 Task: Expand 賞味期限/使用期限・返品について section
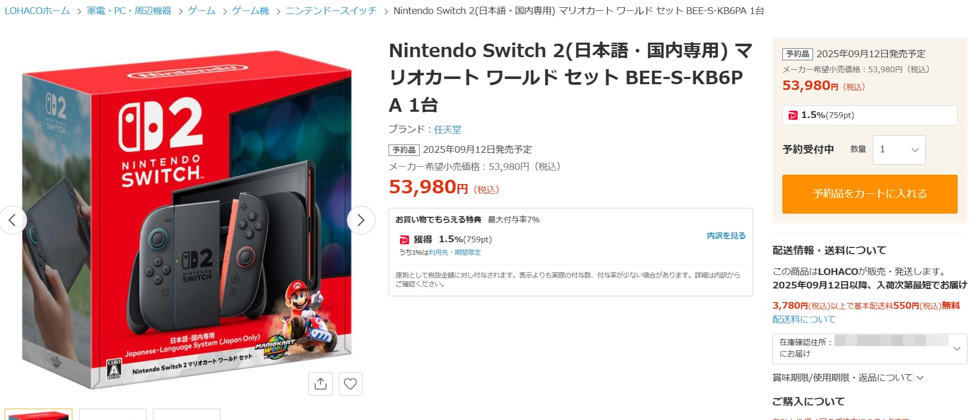847,378
